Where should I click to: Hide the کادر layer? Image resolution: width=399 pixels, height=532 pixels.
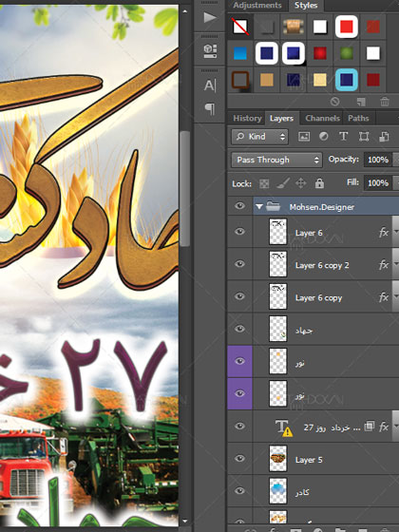[x=239, y=490]
